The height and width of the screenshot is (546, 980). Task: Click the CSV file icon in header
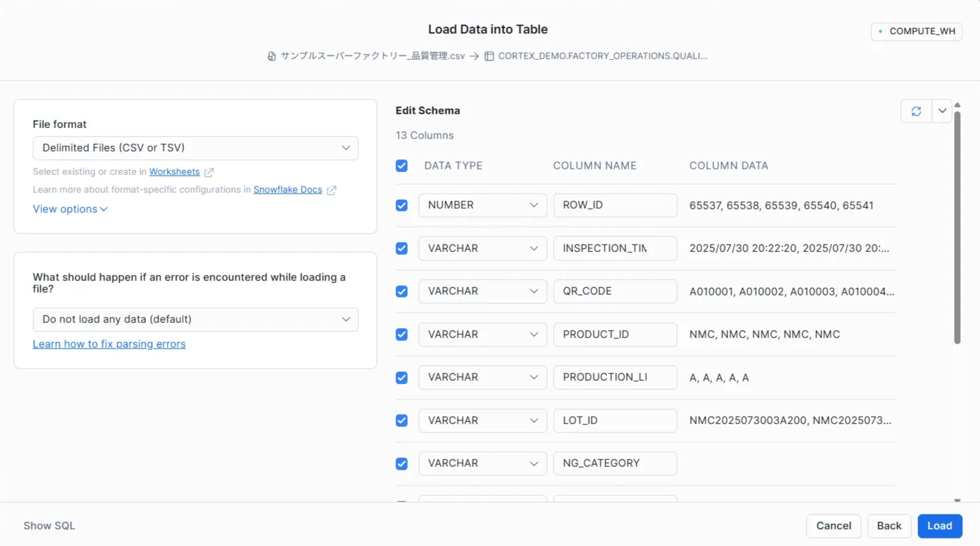pos(271,56)
